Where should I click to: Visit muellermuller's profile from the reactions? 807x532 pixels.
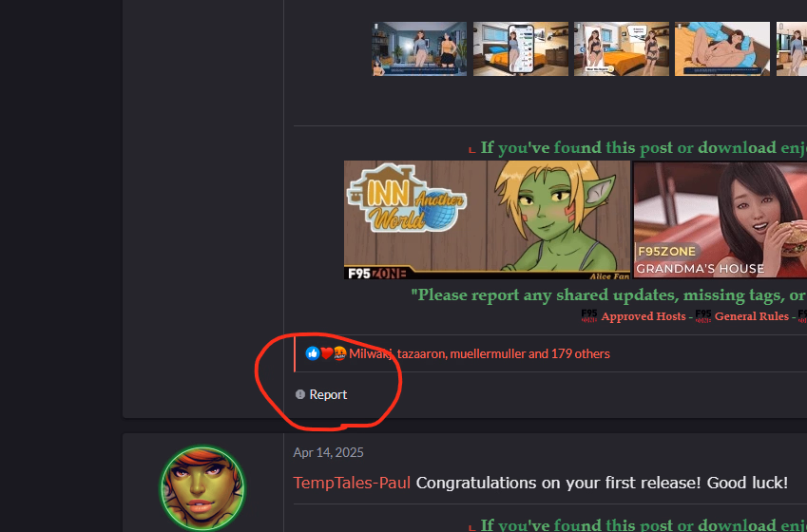[x=488, y=353]
